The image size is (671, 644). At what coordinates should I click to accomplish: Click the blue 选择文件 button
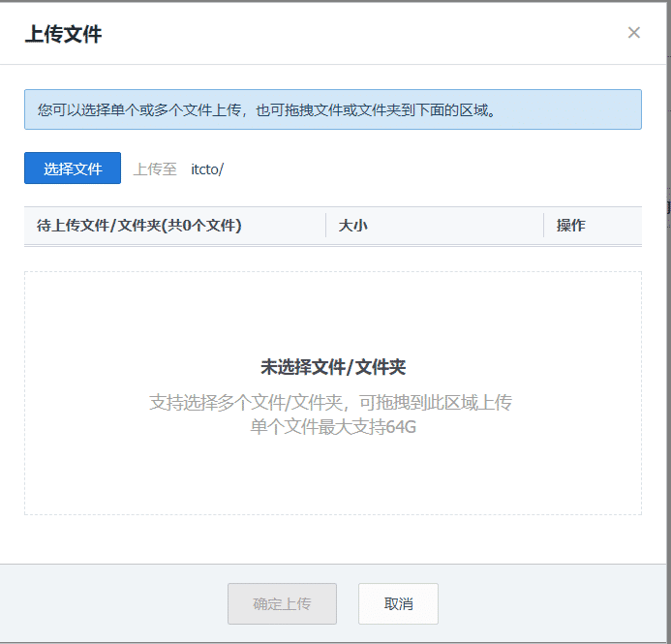[73, 169]
